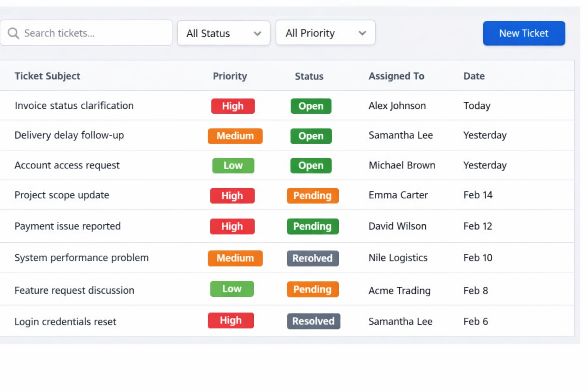This screenshot has height=392, width=588.
Task: Open Login credentials reset ticket
Action: coord(65,322)
